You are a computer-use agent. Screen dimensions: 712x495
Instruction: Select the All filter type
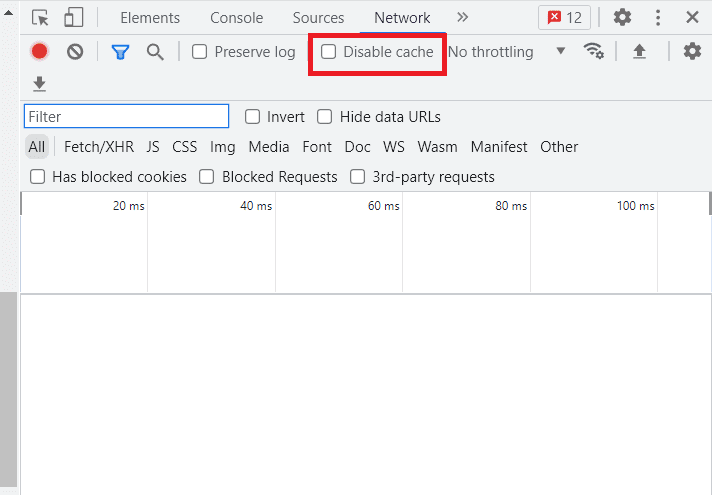click(x=37, y=147)
